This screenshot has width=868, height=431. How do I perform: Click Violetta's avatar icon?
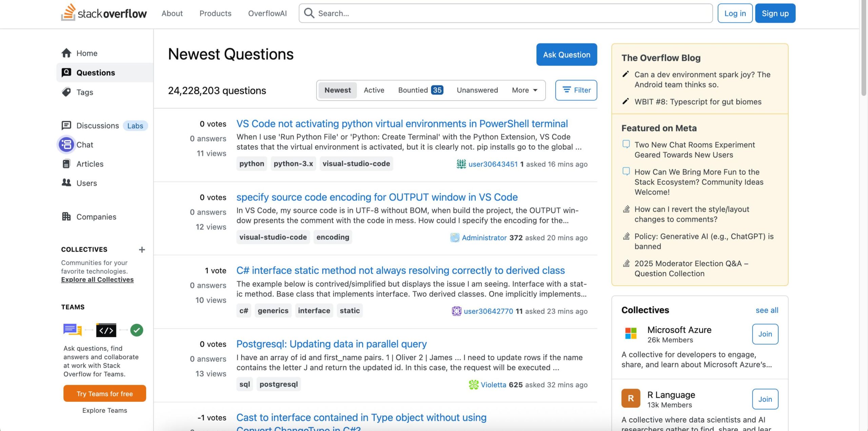tap(473, 385)
